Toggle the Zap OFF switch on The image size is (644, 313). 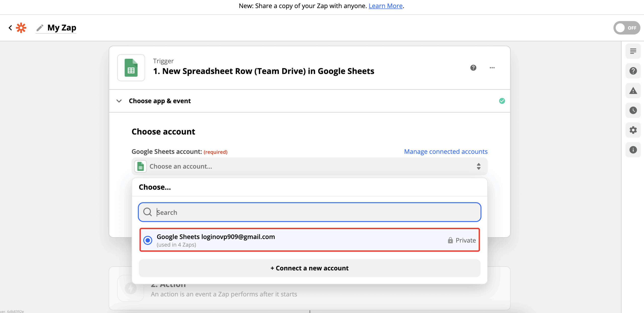[x=626, y=28]
